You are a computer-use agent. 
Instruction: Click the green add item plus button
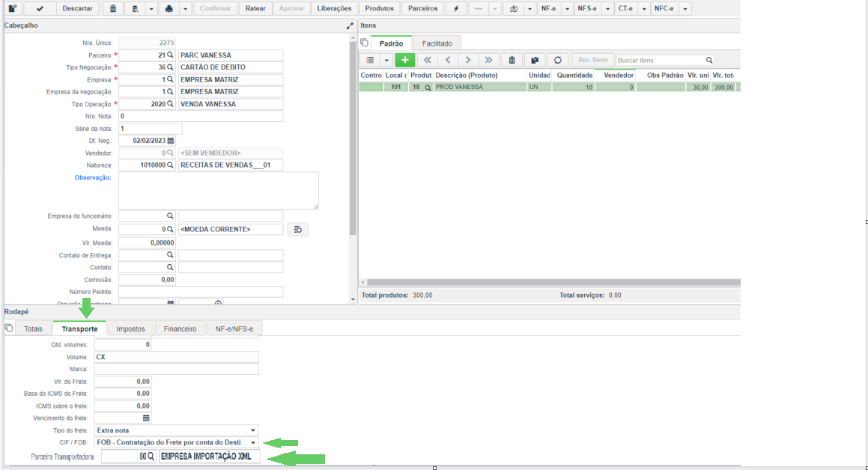(404, 60)
